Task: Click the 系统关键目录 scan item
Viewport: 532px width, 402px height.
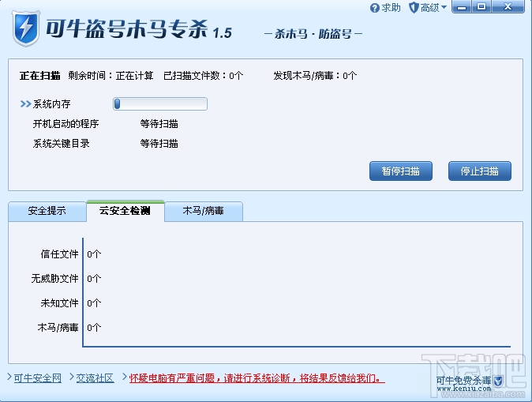Action: click(62, 144)
